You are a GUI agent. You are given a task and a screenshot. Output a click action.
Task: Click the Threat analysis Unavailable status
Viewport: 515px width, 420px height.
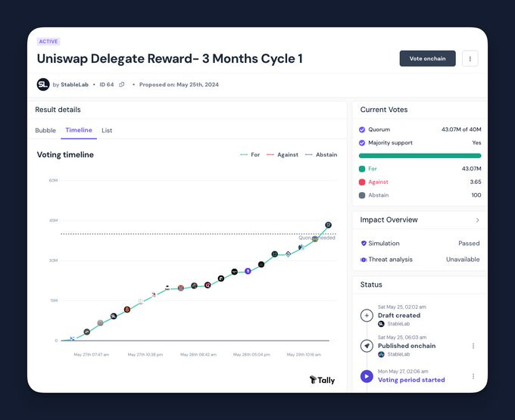463,260
